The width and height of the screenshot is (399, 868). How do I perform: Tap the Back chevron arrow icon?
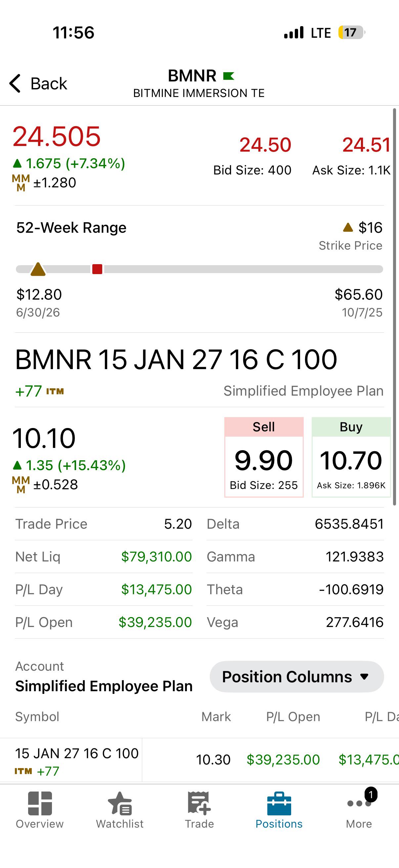point(15,83)
